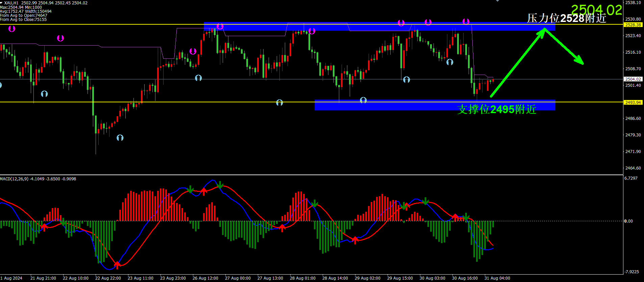644x282 pixels.
Task: Click the MACD zero level label 0.00
Action: coord(628,221)
